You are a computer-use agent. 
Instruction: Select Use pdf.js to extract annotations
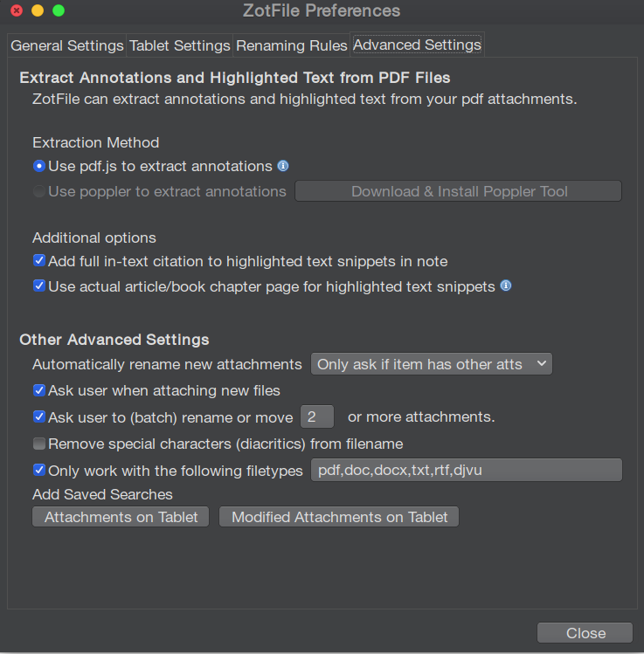click(x=39, y=166)
